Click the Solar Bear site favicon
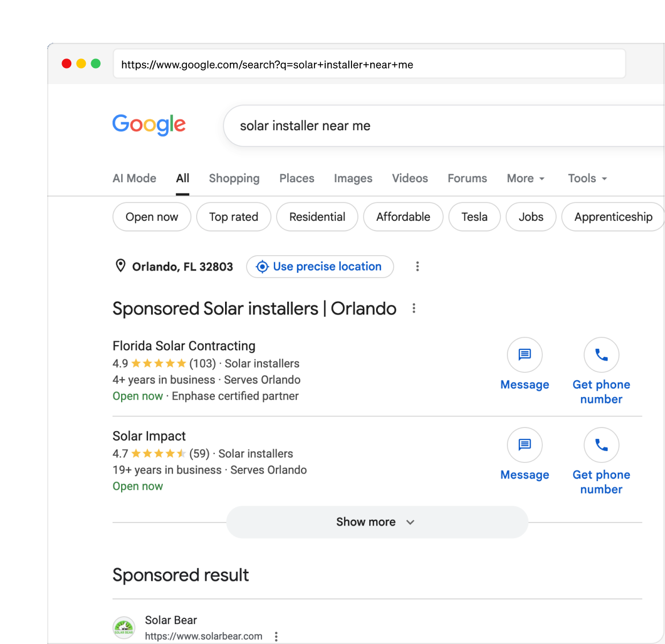 (x=124, y=627)
